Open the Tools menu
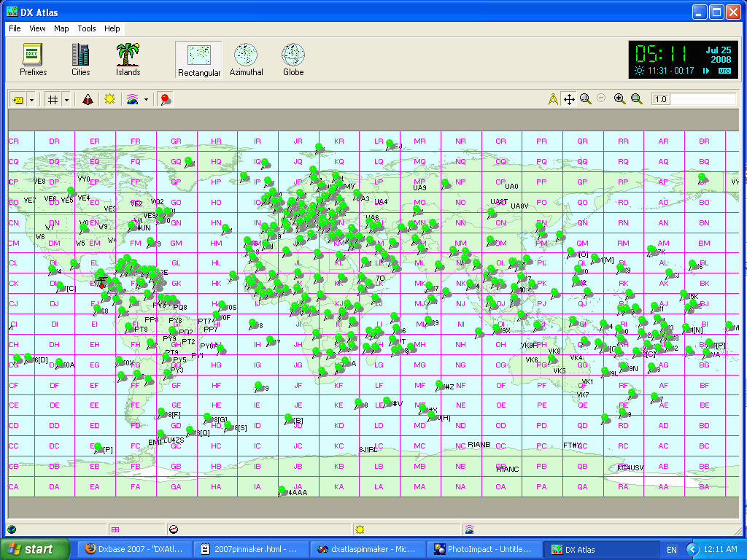Image resolution: width=747 pixels, height=560 pixels. click(x=86, y=28)
